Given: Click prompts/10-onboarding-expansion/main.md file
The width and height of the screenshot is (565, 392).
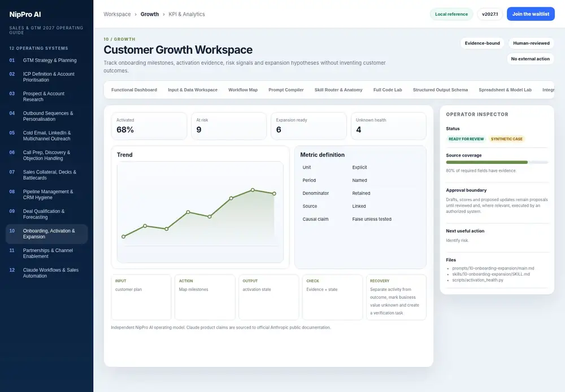Looking at the screenshot, I should (x=493, y=268).
